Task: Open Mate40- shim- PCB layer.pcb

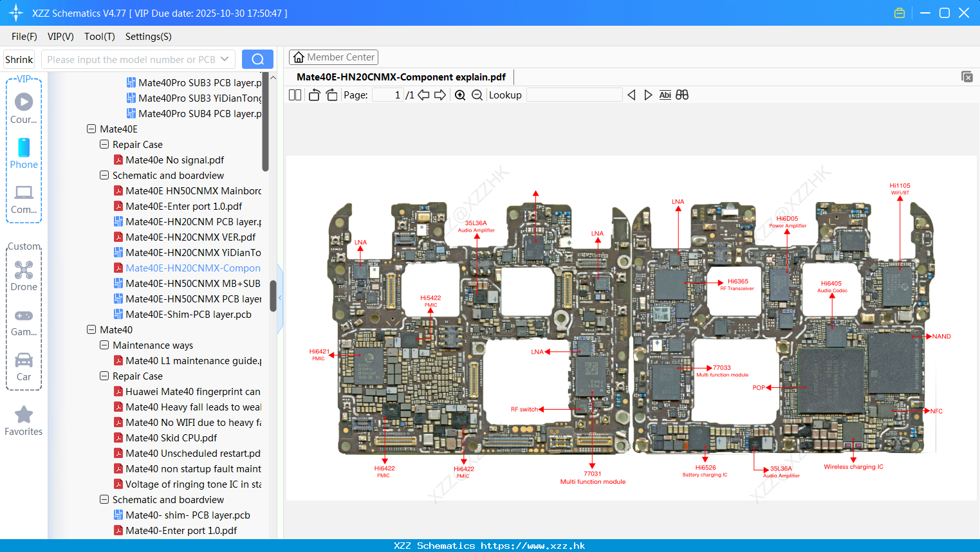Action: [181, 515]
